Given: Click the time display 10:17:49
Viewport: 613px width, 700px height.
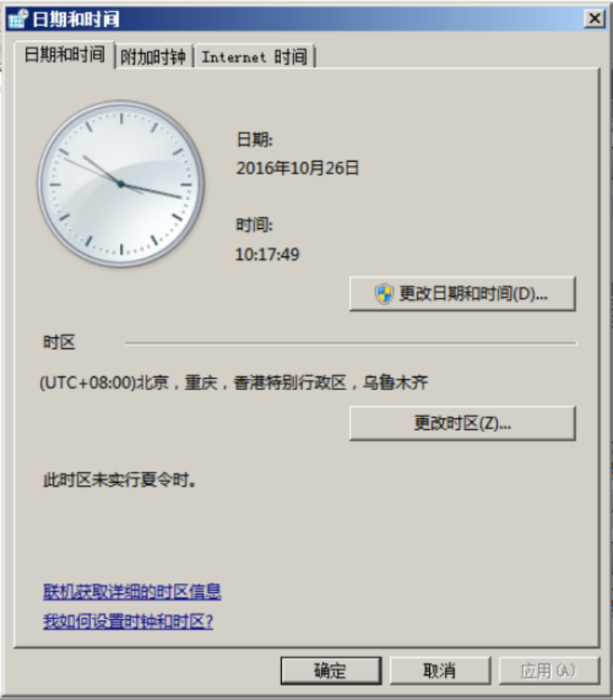Looking at the screenshot, I should [267, 255].
